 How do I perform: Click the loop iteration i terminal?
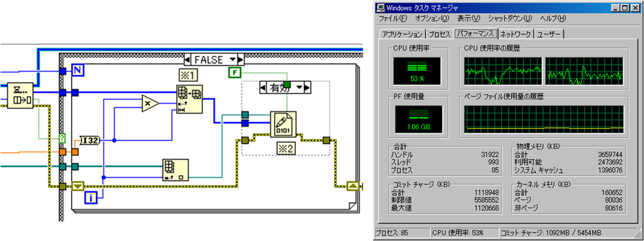pyautogui.click(x=91, y=198)
